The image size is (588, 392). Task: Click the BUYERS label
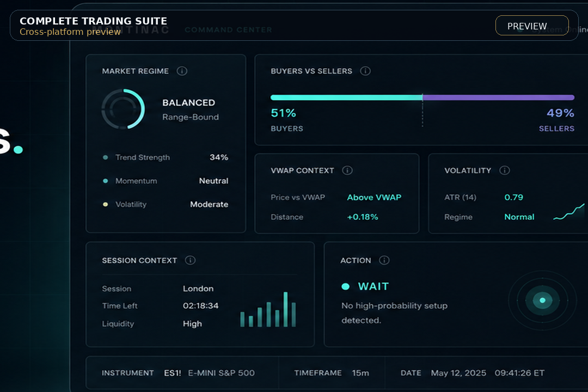(x=287, y=128)
